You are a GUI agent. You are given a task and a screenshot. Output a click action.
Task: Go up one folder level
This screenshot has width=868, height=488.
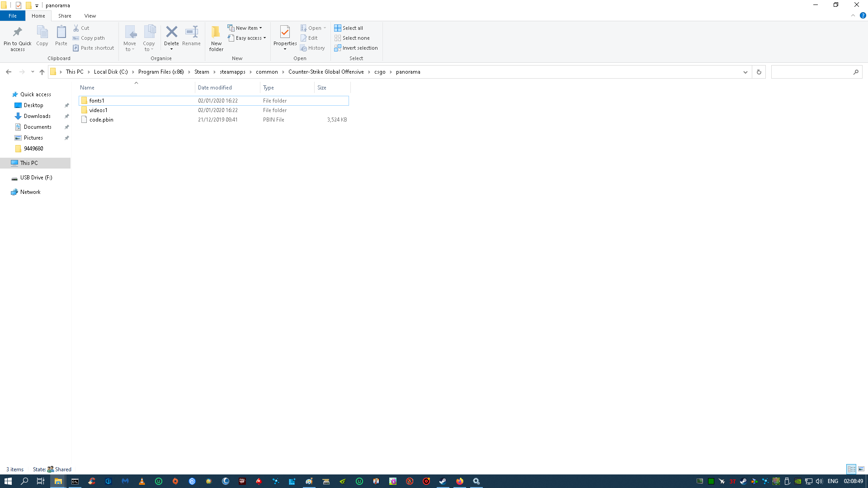[x=42, y=72]
